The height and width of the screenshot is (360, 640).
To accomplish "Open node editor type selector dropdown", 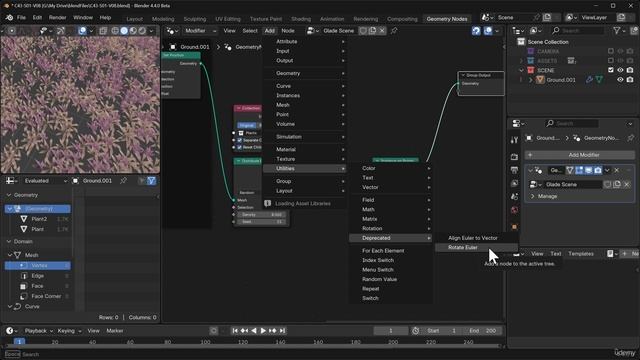I will 171,31.
